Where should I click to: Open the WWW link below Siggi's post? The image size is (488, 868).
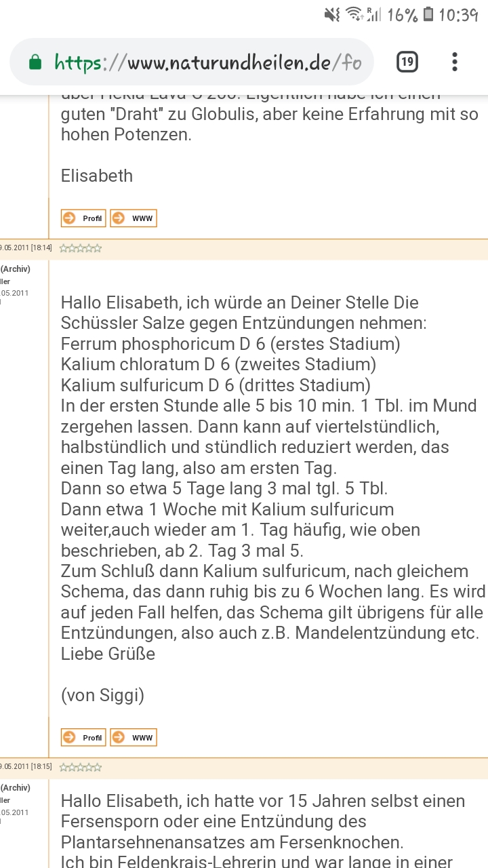[x=133, y=737]
